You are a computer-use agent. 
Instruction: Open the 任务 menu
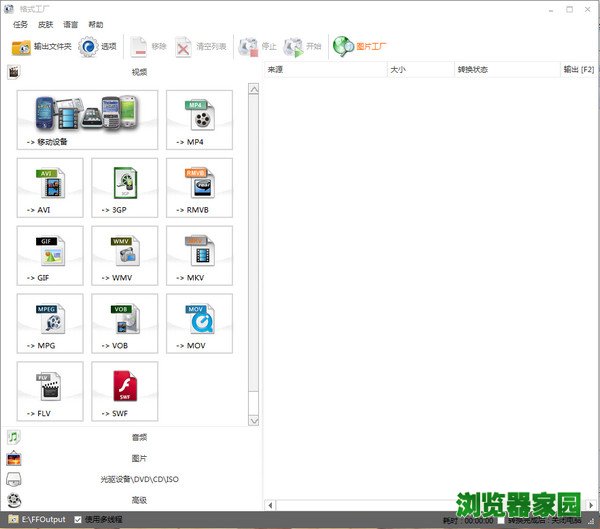pos(20,24)
